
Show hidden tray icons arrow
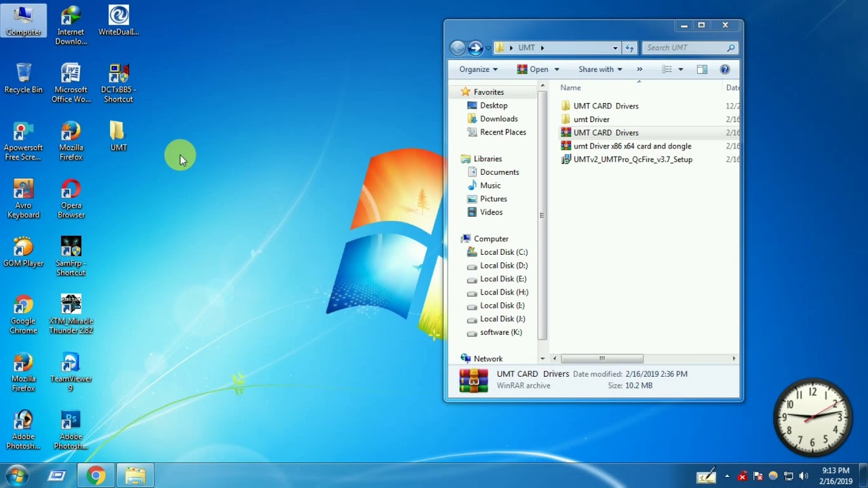pos(727,476)
